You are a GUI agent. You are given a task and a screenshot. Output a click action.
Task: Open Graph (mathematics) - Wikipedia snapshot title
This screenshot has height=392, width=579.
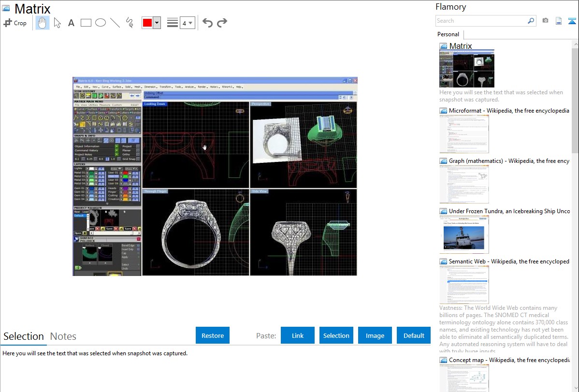click(x=509, y=161)
